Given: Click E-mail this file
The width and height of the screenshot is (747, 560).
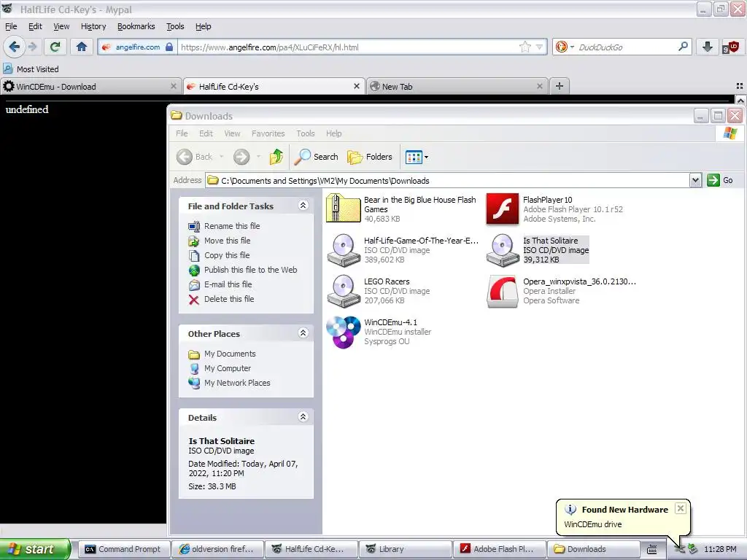Looking at the screenshot, I should 220,284.
